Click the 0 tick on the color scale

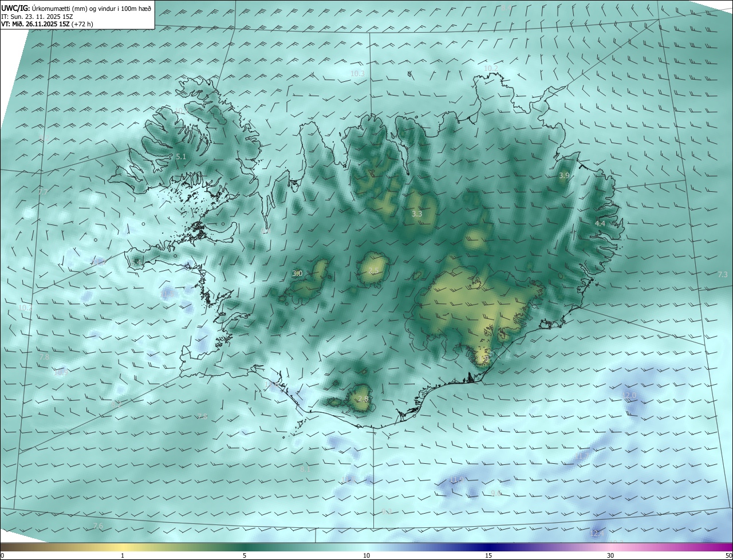(2, 555)
